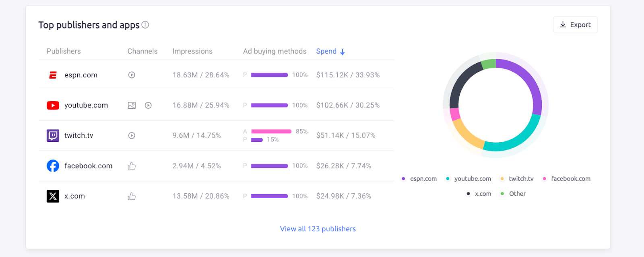Click the Export button

575,25
